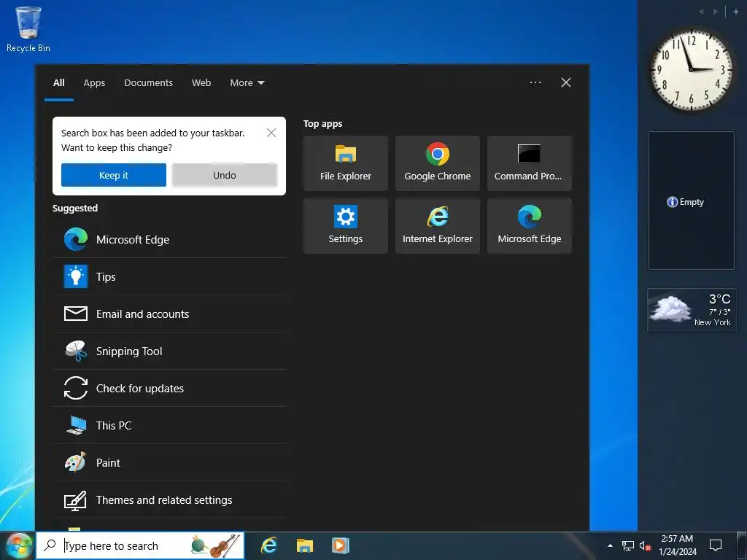The image size is (747, 560).
Task: Open Command Prompt tile in Top apps
Action: [530, 163]
